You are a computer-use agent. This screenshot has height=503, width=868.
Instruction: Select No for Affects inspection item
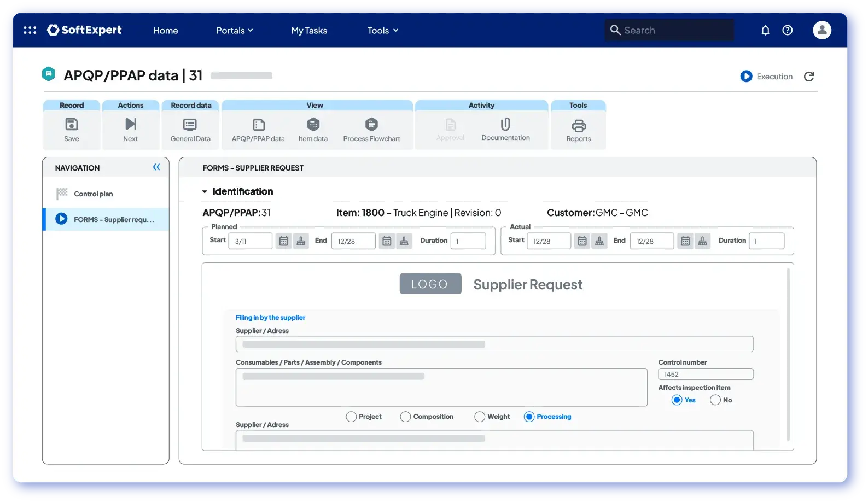tap(715, 400)
